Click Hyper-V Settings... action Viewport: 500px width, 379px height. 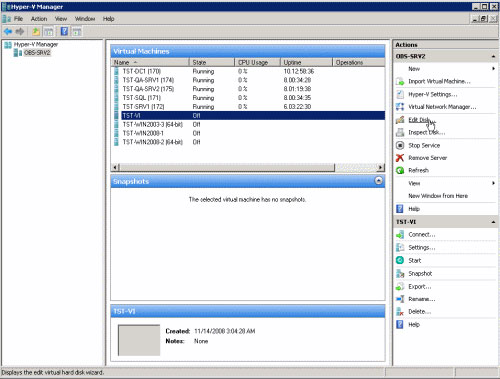tap(433, 94)
